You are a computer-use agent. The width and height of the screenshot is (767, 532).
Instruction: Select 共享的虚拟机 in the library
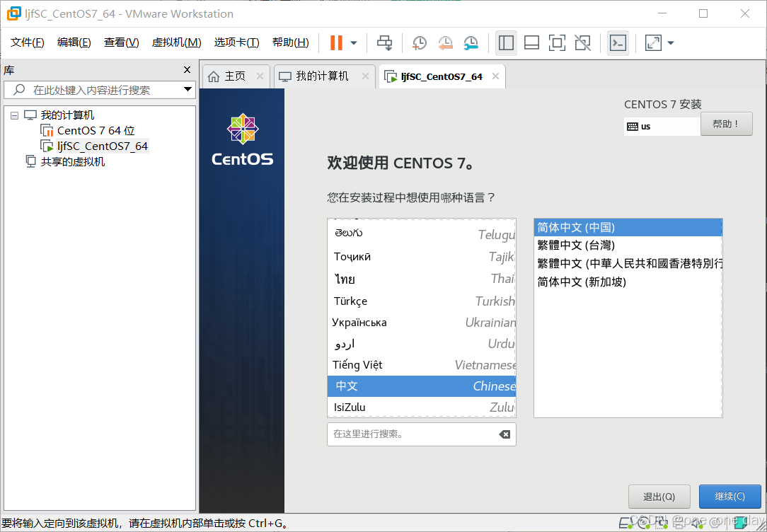(x=72, y=162)
